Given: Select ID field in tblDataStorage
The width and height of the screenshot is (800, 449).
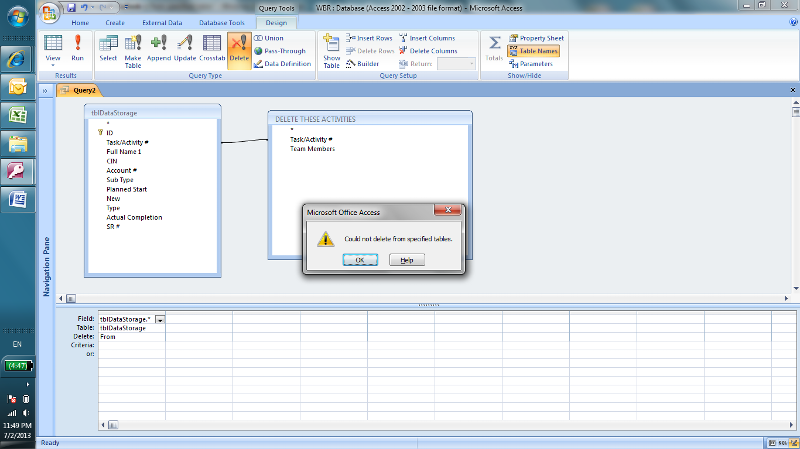Looking at the screenshot, I should click(x=110, y=133).
